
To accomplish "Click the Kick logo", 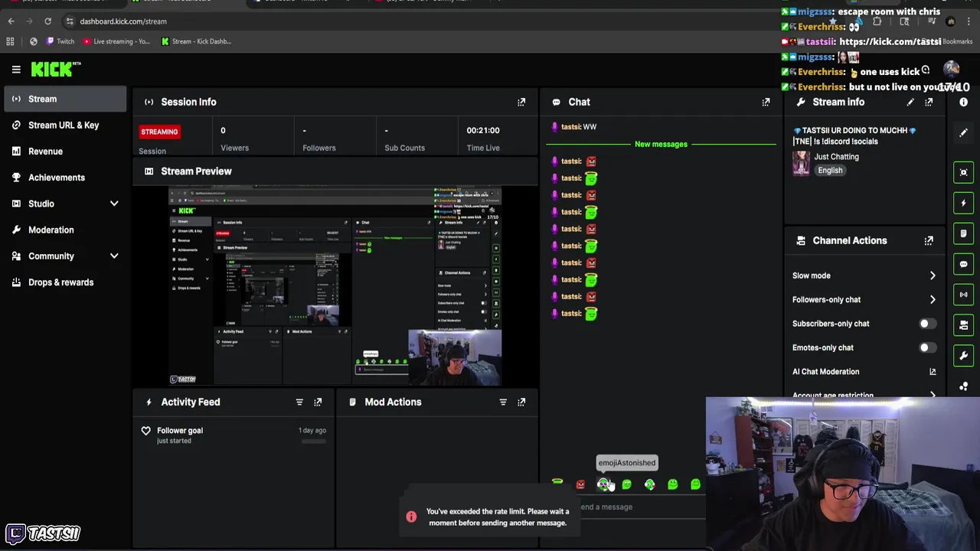I will click(56, 69).
